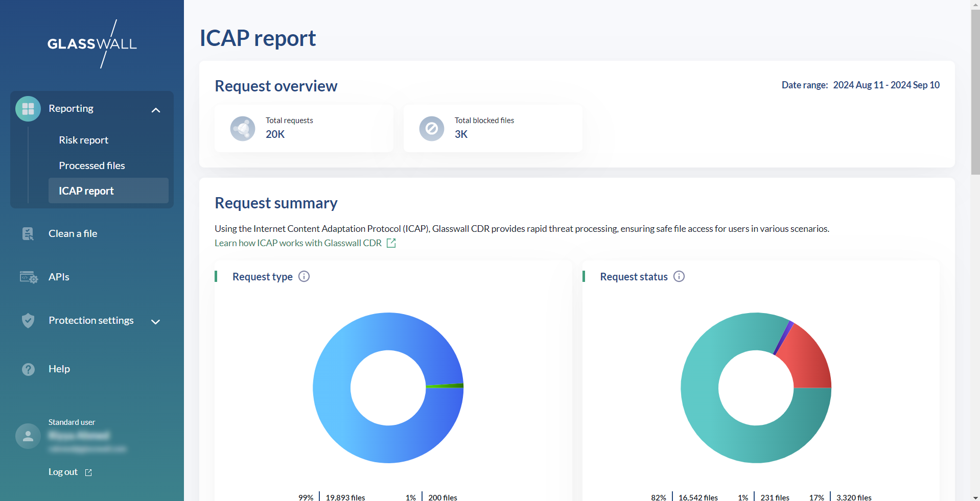Click the scrollbar down arrow
The image size is (980, 501).
tap(975, 497)
